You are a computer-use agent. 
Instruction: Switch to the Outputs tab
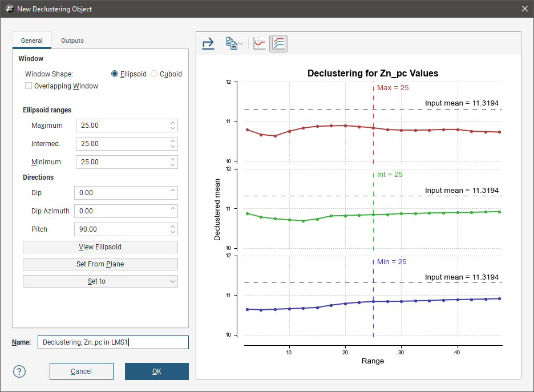pos(72,41)
